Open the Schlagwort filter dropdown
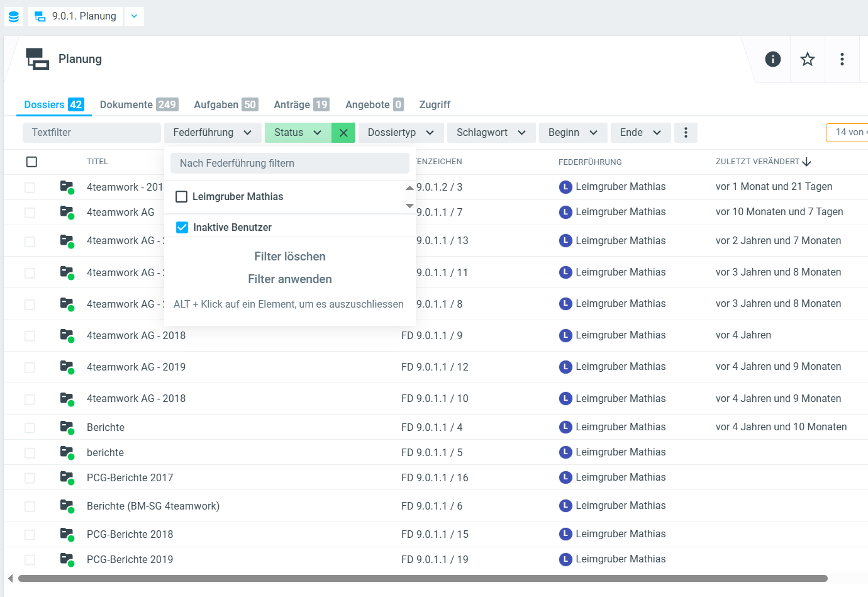The width and height of the screenshot is (868, 597). point(491,133)
